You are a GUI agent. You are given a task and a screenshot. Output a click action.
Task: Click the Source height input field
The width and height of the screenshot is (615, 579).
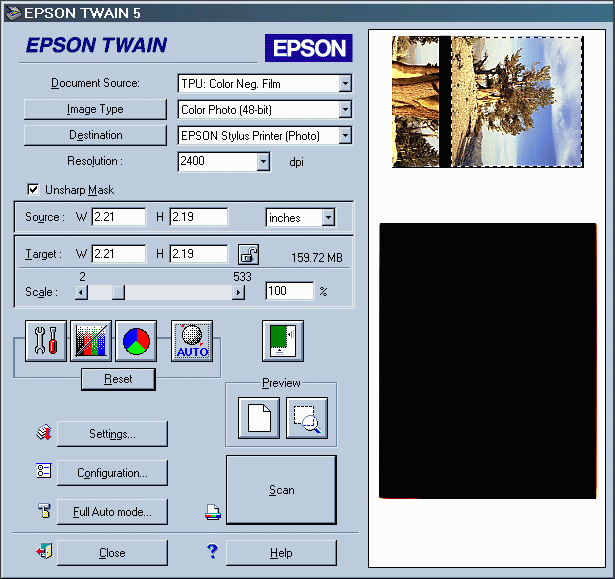(198, 217)
